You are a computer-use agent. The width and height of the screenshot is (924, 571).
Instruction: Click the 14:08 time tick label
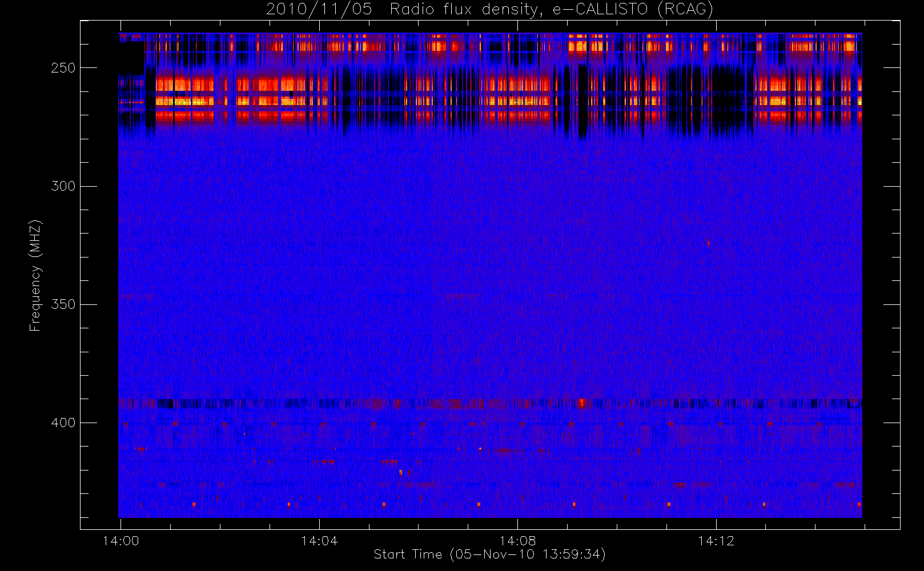pos(517,541)
